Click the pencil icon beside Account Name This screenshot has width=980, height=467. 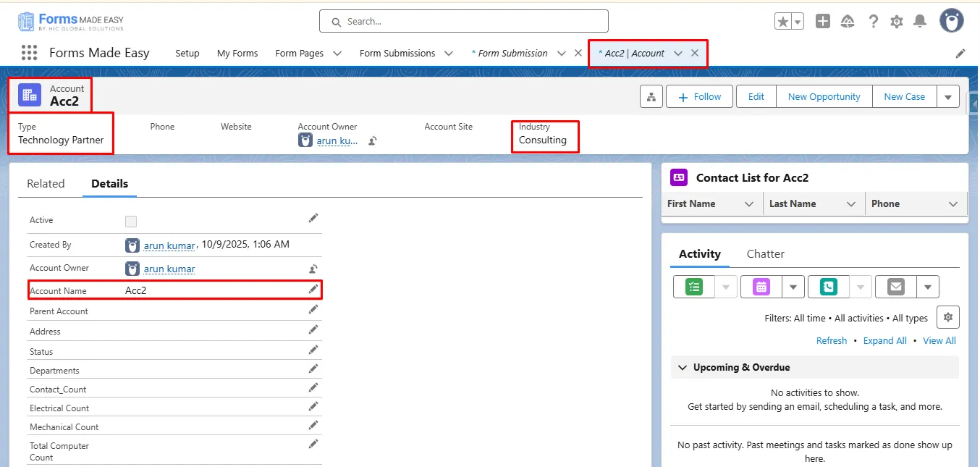313,289
